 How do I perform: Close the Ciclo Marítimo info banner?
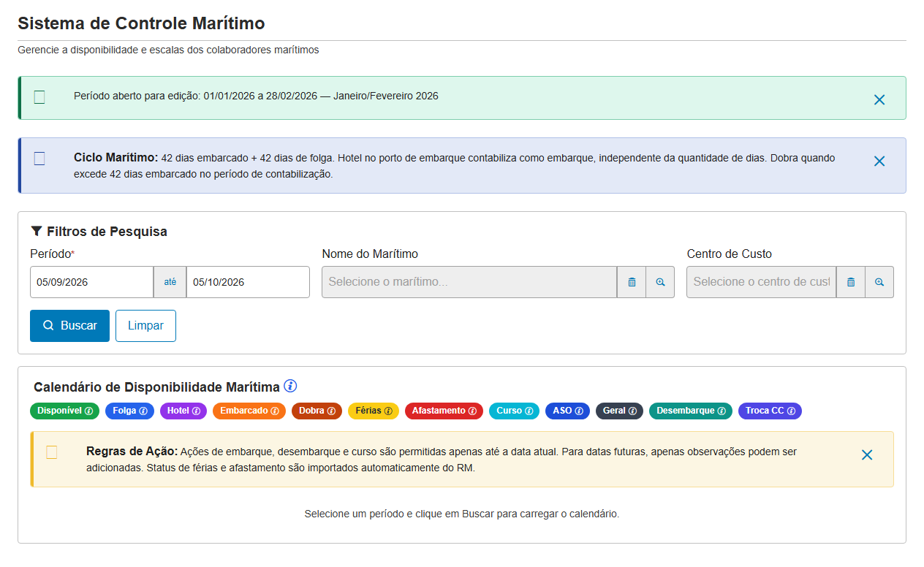[879, 161]
